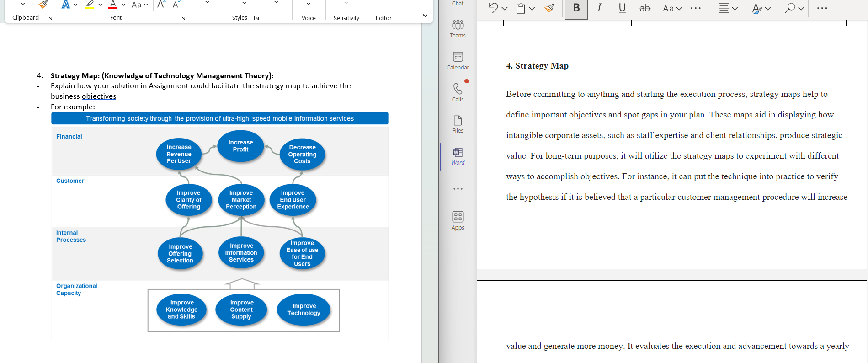Show more apps via the sidebar ellipsis
The height and width of the screenshot is (363, 868).
(458, 189)
